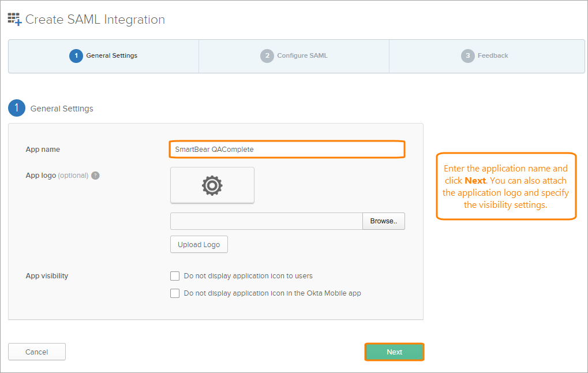Image resolution: width=588 pixels, height=373 pixels.
Task: Click the App visibility label
Action: click(47, 276)
